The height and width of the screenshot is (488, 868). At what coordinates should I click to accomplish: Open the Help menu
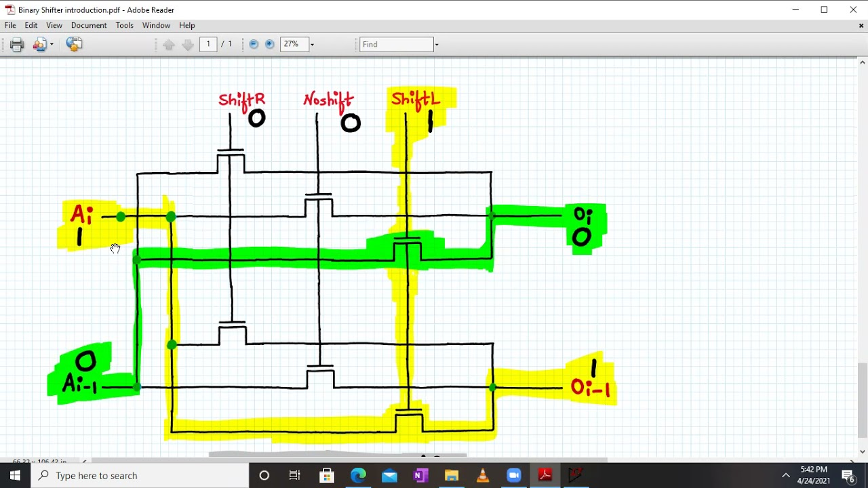(187, 25)
